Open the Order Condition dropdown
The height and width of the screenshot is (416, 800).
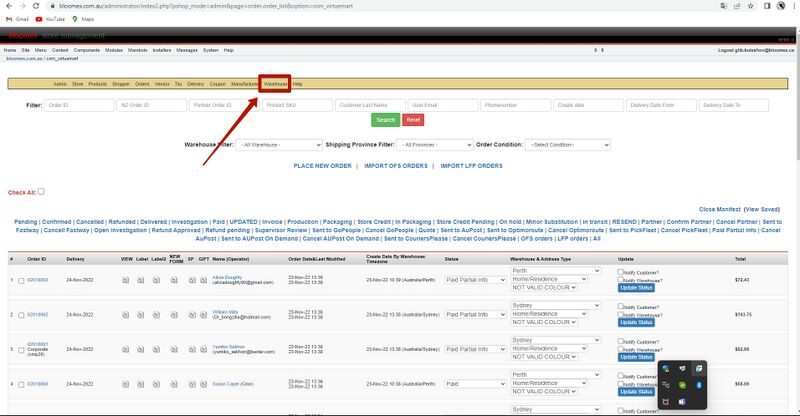click(567, 145)
